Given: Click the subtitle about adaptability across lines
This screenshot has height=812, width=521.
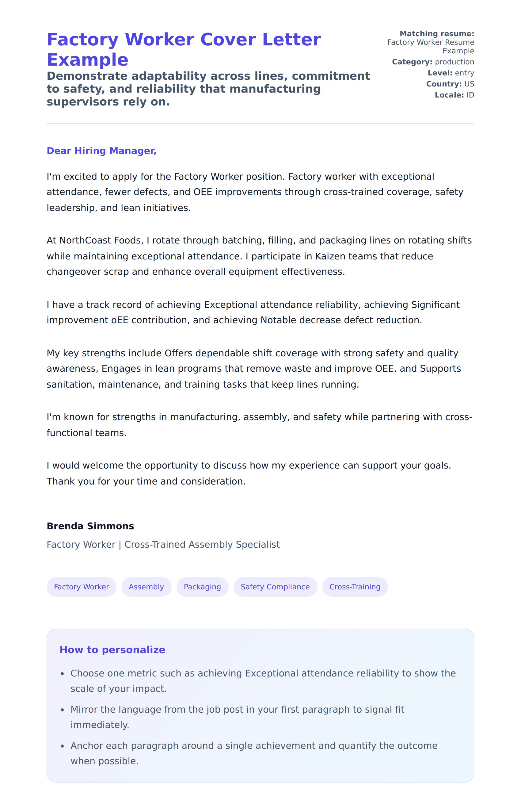Looking at the screenshot, I should [208, 89].
